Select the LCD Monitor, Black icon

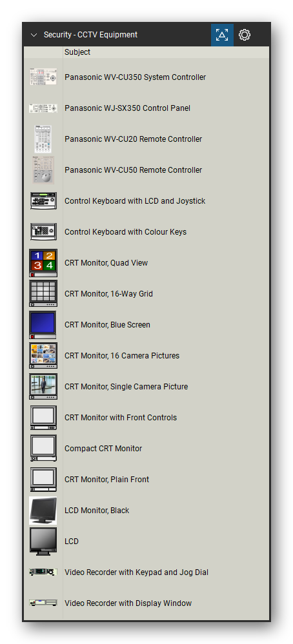pos(43,511)
